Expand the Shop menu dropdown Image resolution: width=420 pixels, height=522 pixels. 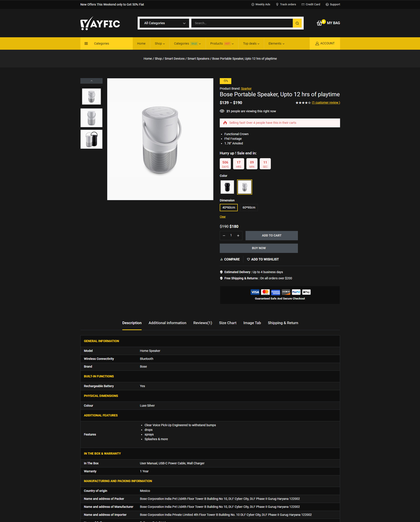tap(160, 43)
